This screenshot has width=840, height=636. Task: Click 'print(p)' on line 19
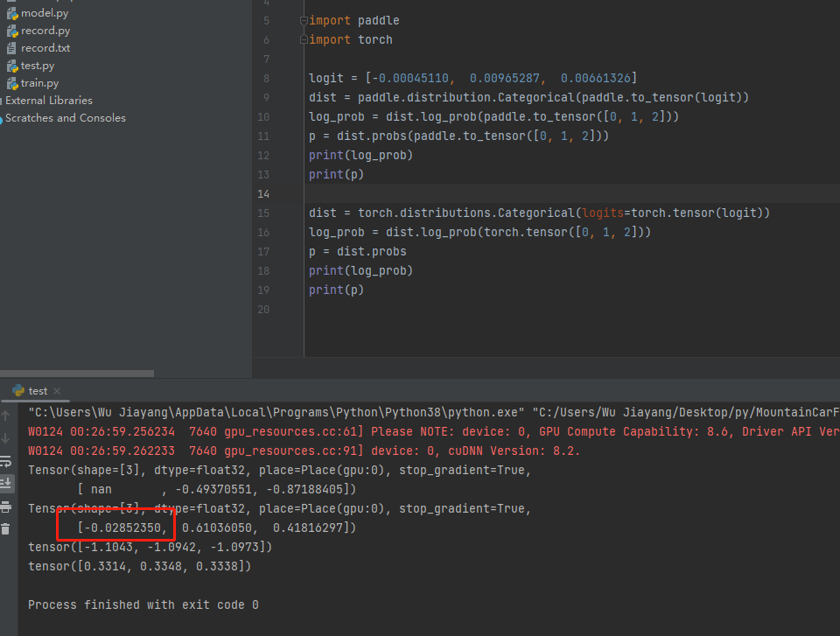coord(336,290)
